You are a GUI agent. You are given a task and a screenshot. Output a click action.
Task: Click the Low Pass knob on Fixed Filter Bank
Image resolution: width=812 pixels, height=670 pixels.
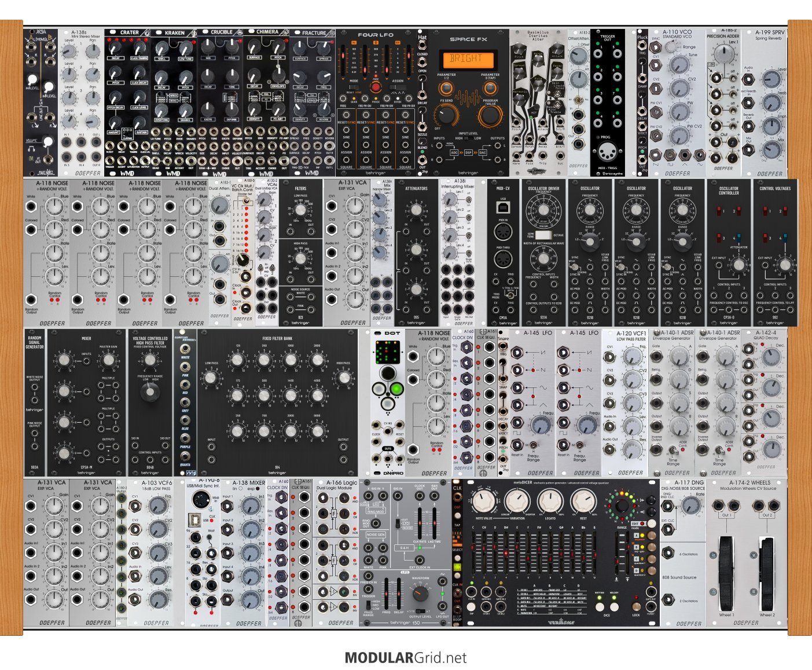[211, 378]
